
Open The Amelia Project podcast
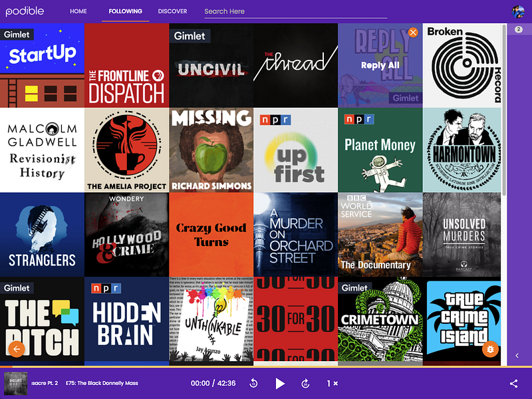126,150
